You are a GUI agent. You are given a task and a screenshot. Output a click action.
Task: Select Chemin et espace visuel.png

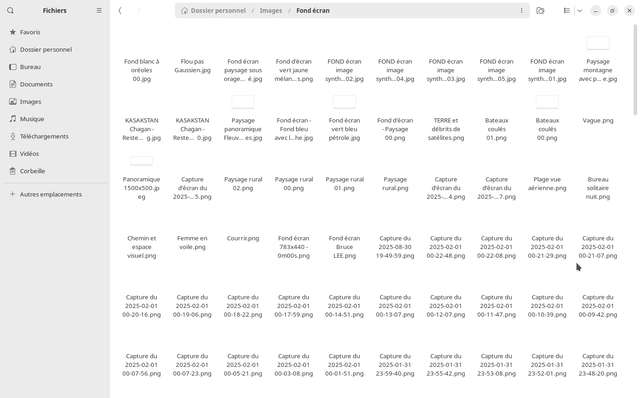tap(142, 247)
